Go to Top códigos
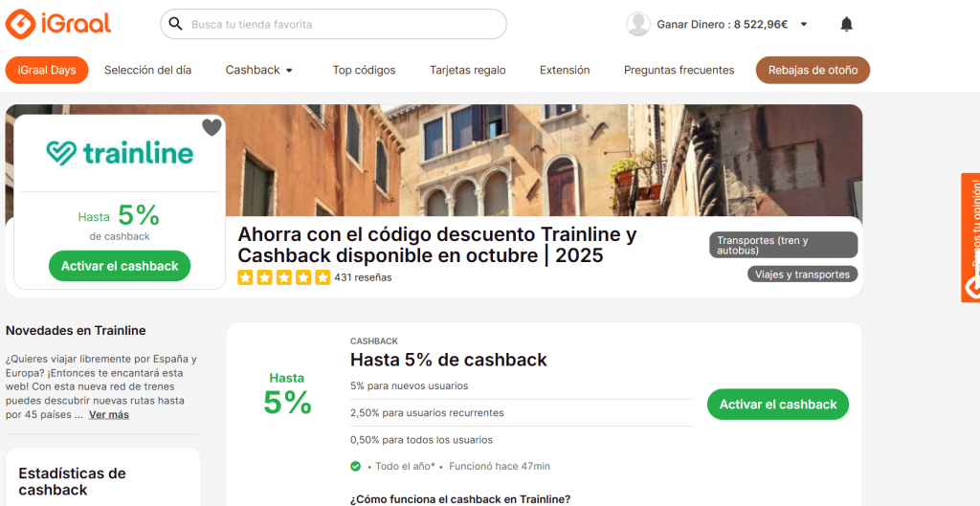980x506 pixels. [364, 70]
